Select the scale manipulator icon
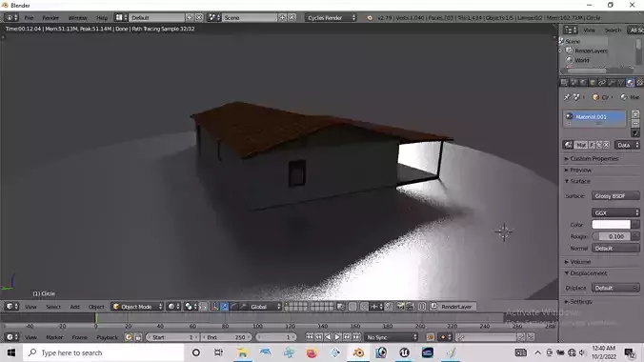Screen dimensions: 644x362 click(x=243, y=307)
